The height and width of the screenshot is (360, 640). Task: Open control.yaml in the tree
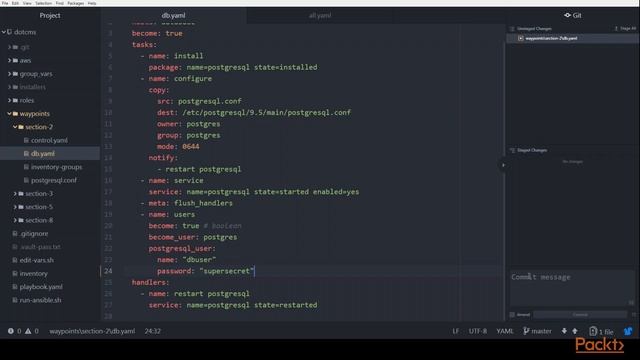pos(49,140)
